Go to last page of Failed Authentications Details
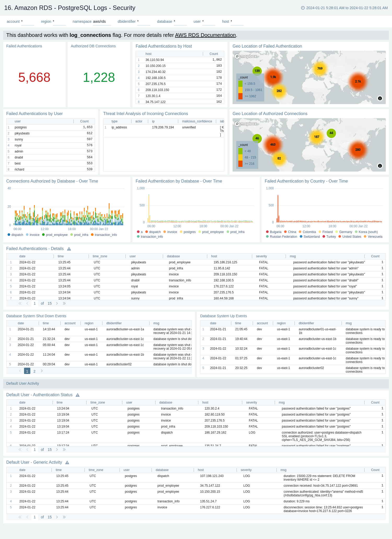 coord(64,303)
